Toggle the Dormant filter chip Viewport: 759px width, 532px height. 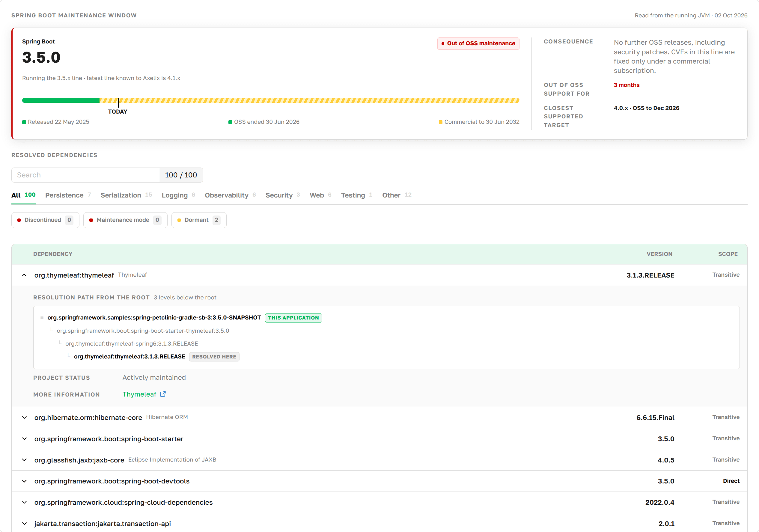[199, 220]
